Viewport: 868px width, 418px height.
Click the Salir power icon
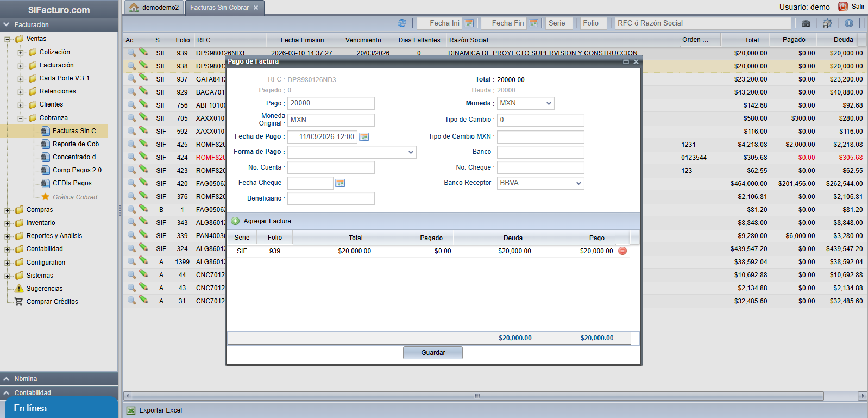point(843,7)
